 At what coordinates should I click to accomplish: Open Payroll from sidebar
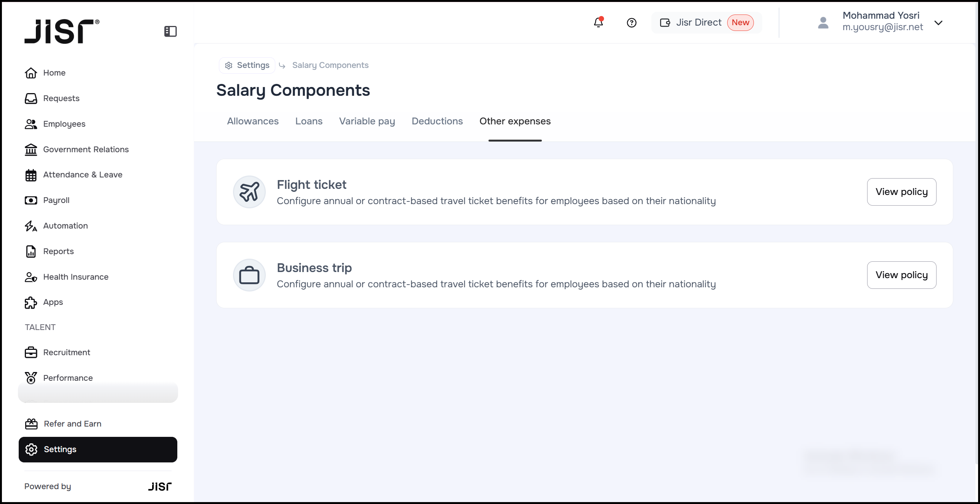point(56,200)
